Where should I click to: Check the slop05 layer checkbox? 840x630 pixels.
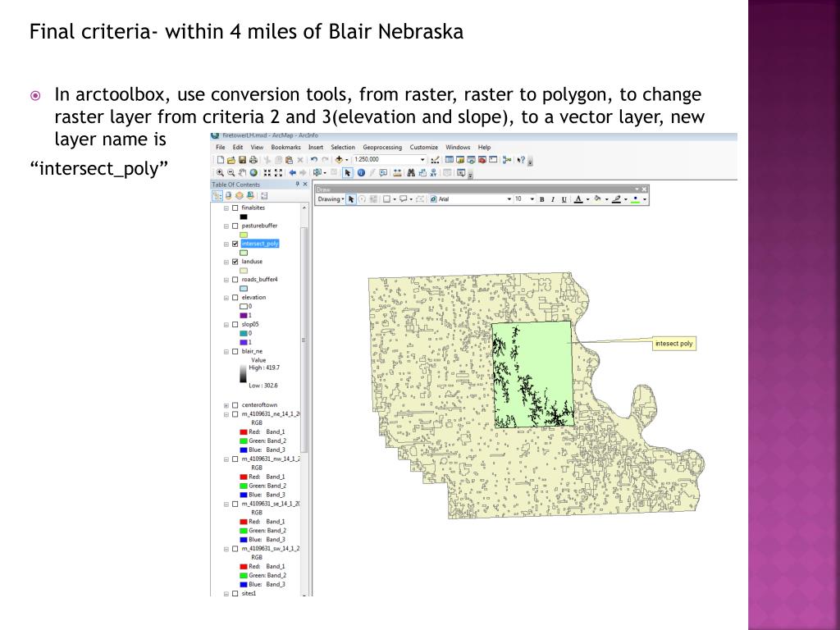(x=235, y=325)
